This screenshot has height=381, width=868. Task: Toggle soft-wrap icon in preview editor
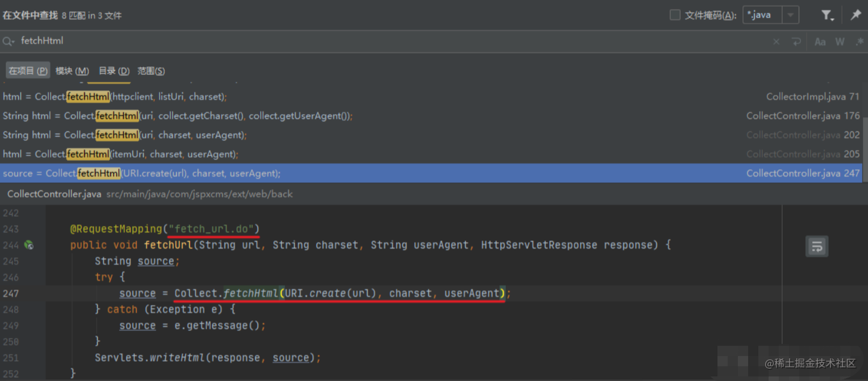point(817,246)
